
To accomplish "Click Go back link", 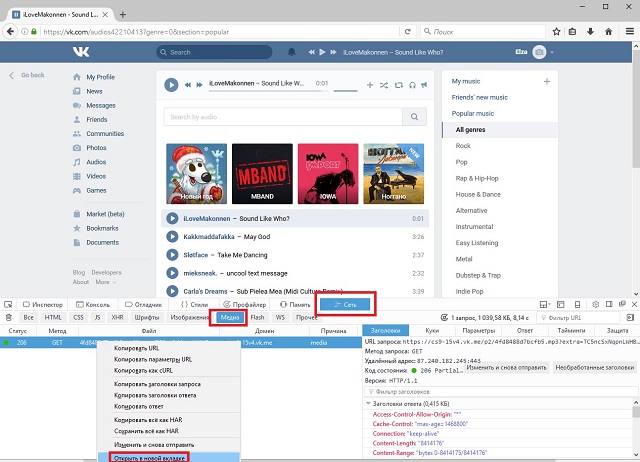I will 27,75.
